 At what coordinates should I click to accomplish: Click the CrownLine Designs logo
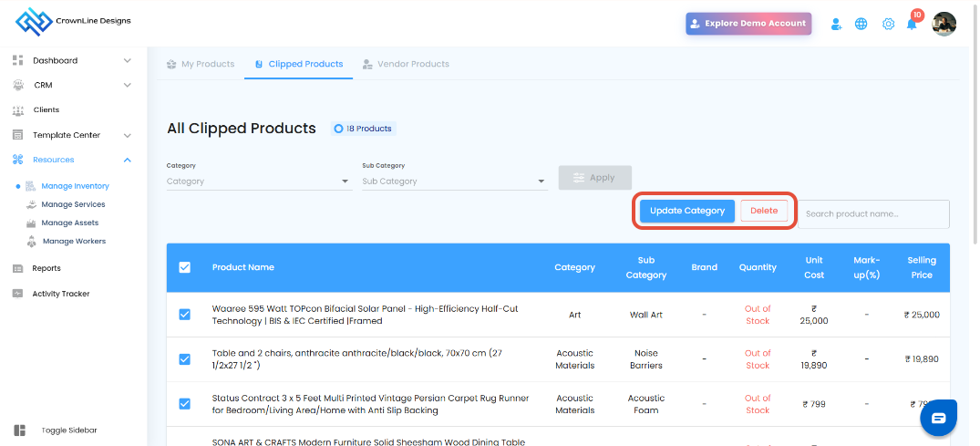pyautogui.click(x=74, y=22)
